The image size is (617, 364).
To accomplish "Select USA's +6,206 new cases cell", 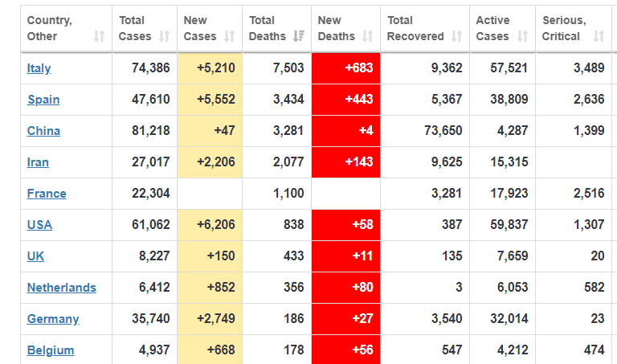I will point(209,225).
